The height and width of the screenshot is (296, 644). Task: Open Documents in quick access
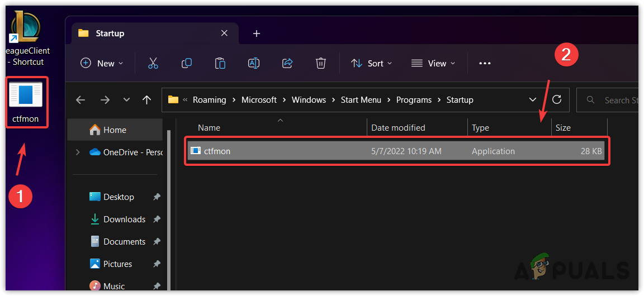[117, 241]
